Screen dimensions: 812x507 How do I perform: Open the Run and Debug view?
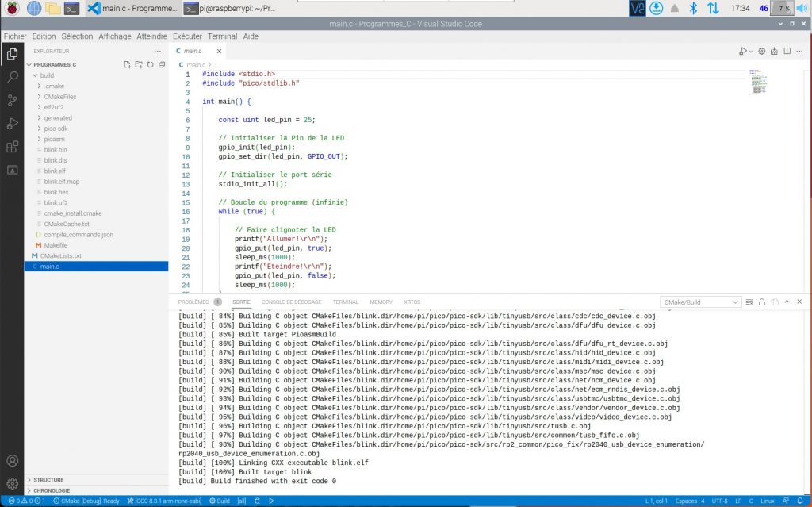point(12,123)
